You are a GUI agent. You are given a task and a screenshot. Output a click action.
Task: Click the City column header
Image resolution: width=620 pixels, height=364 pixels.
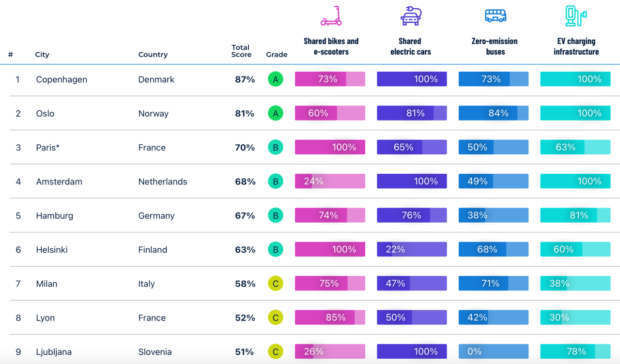(42, 55)
